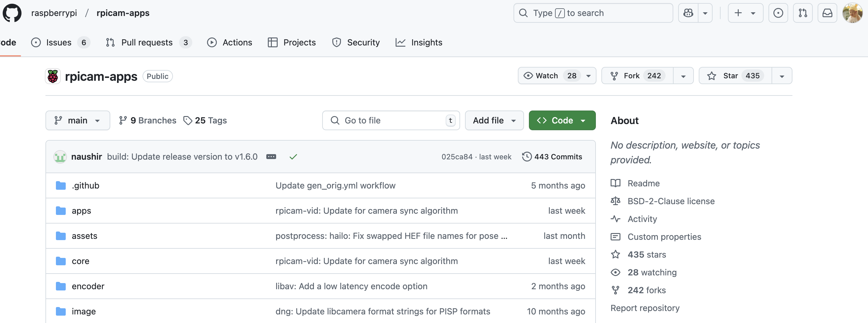Click the Raspberry Pi repository avatar
Image resolution: width=868 pixels, height=323 pixels.
click(53, 76)
